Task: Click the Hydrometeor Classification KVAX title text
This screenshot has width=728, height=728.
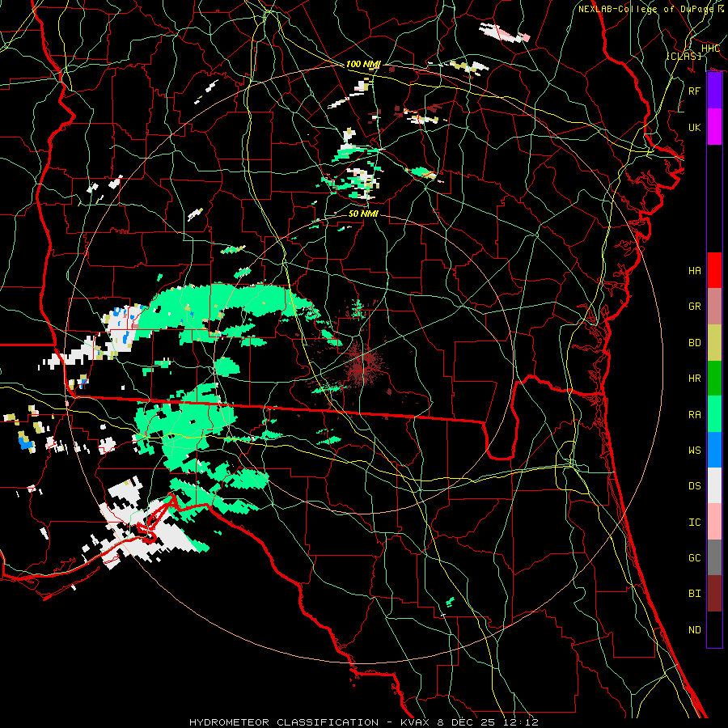Action: click(x=363, y=722)
